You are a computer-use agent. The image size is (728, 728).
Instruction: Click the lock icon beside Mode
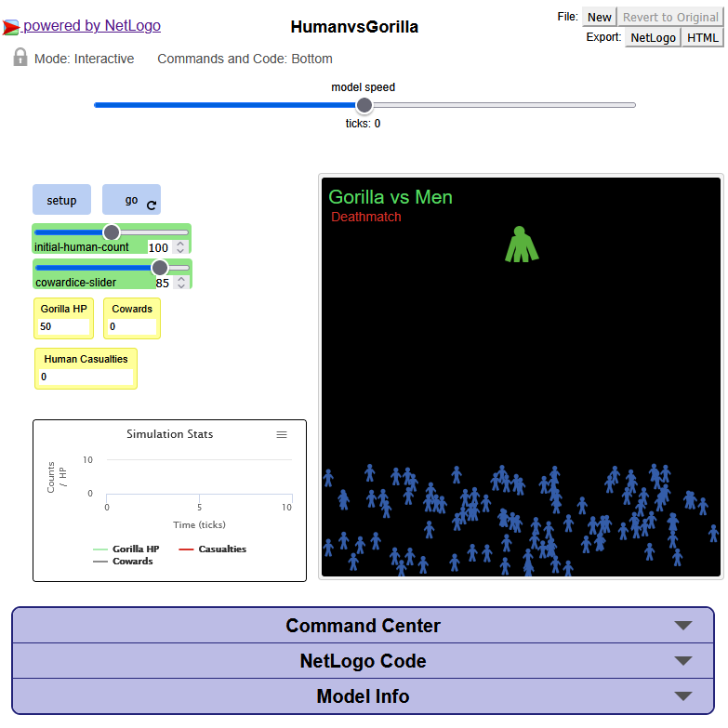coord(20,59)
